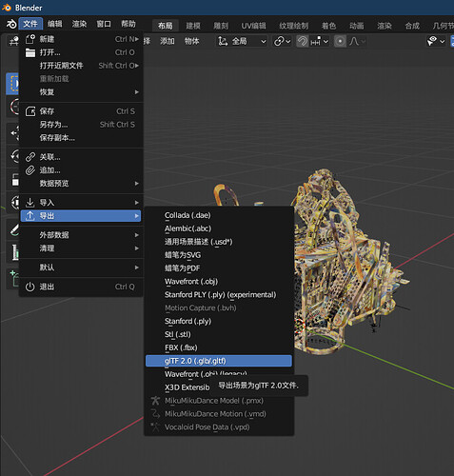Export as FBX (.fbx)
Viewport: 454px width, 476px height.
219,347
